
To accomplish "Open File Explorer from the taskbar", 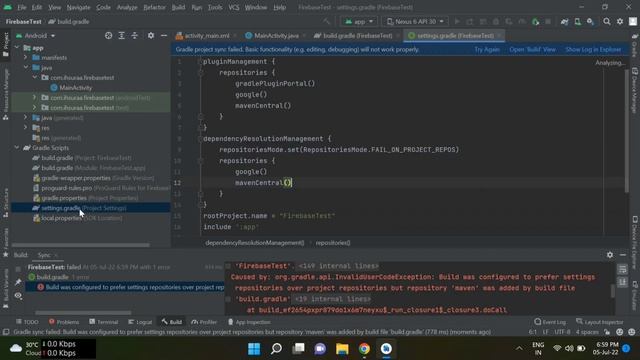I will click(x=342, y=349).
